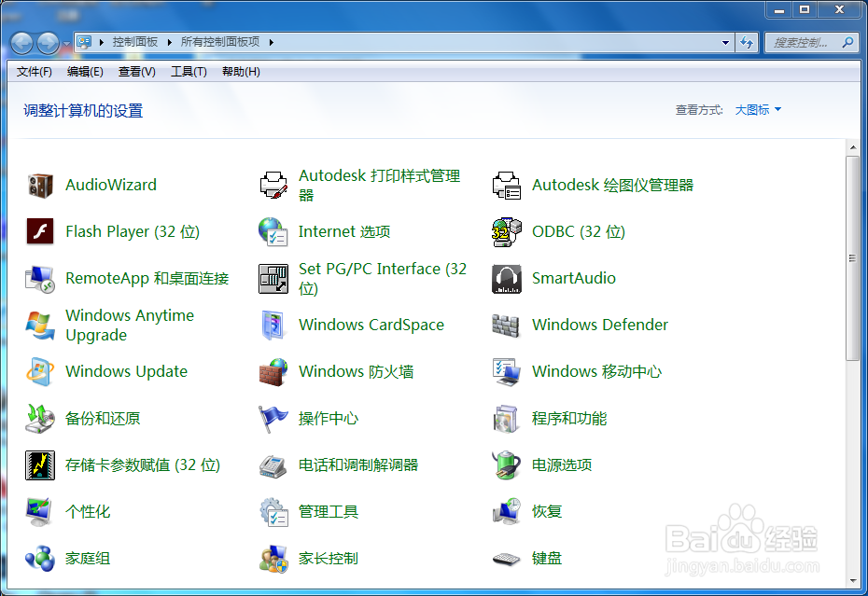Refresh the Control Panel view
This screenshot has width=868, height=596.
coord(747,43)
